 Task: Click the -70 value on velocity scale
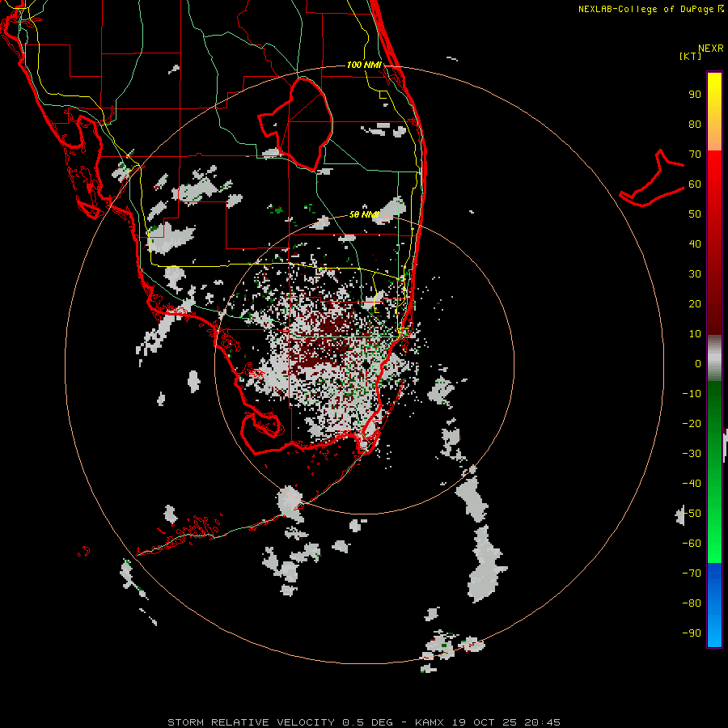(692, 573)
